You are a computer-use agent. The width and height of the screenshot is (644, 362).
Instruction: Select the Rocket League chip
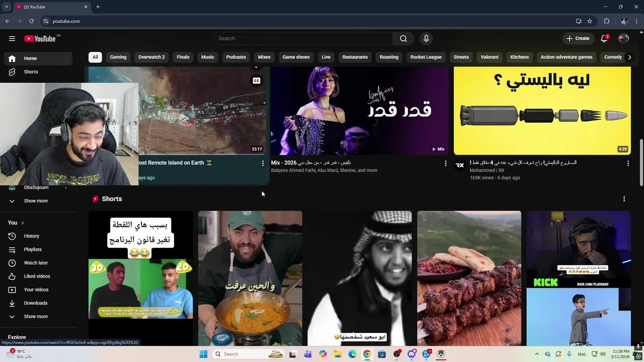(426, 57)
